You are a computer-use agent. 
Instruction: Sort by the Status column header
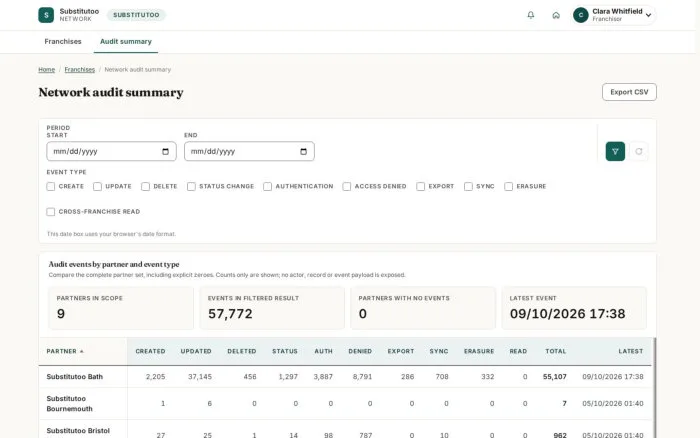[x=285, y=351]
